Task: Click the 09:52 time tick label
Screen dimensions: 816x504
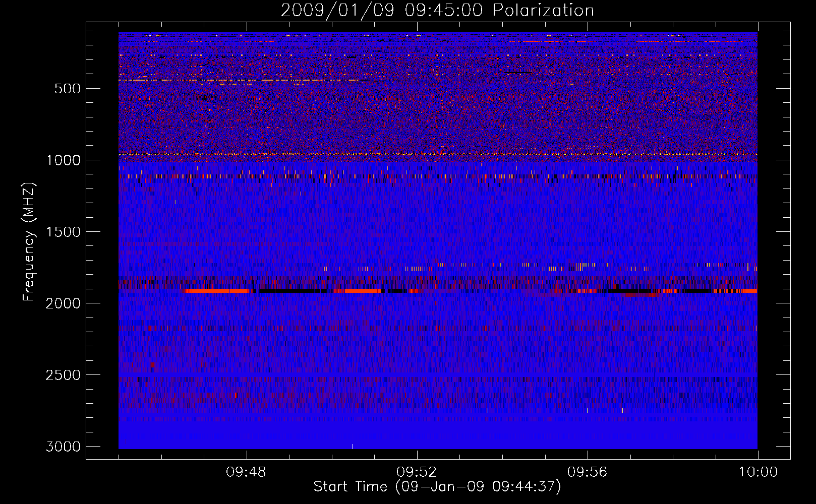Action: 417,472
